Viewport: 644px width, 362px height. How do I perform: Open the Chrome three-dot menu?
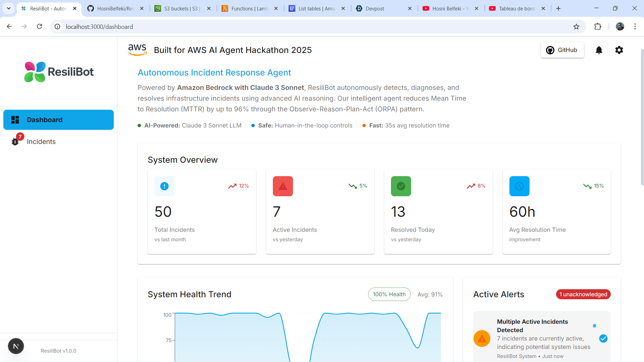[635, 27]
